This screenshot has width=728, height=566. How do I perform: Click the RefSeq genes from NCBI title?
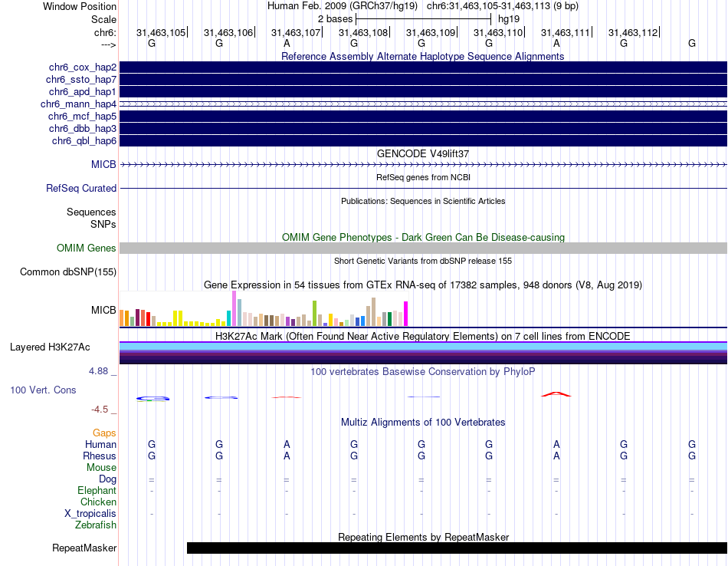pyautogui.click(x=423, y=177)
